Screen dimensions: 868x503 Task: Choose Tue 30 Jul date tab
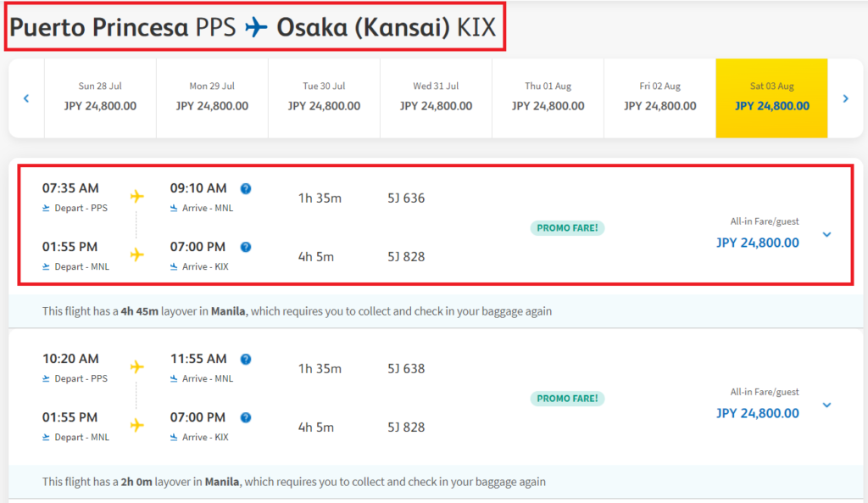[x=324, y=98]
